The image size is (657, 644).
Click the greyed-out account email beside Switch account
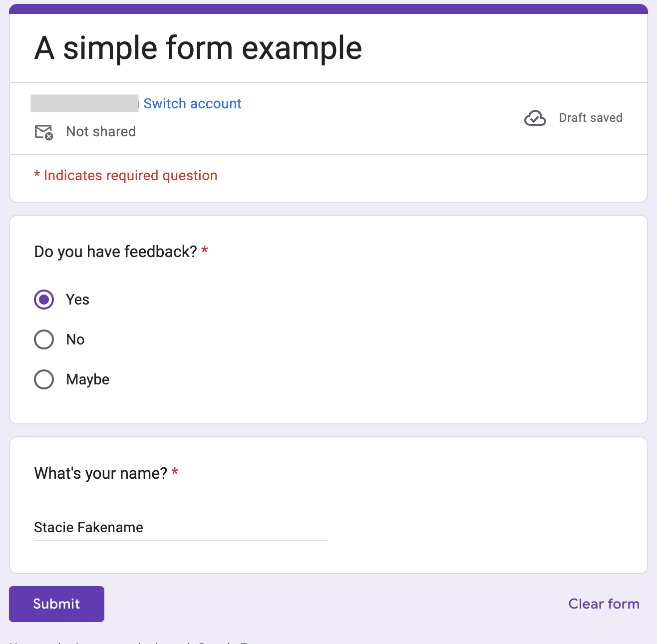coord(84,103)
